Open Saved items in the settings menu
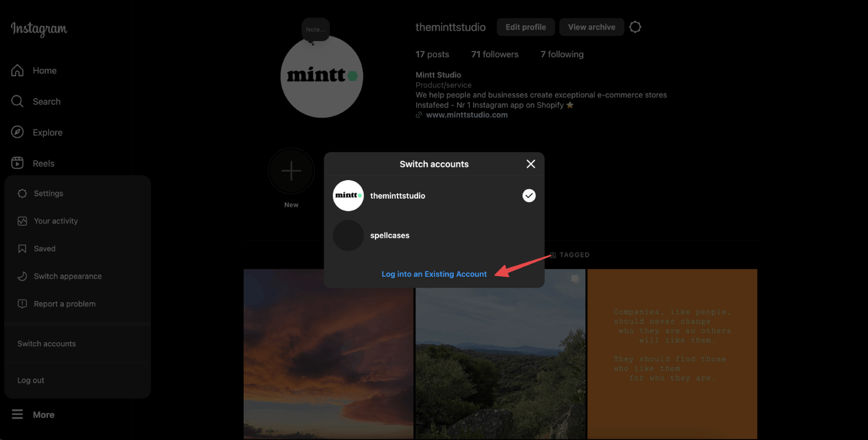 point(43,248)
